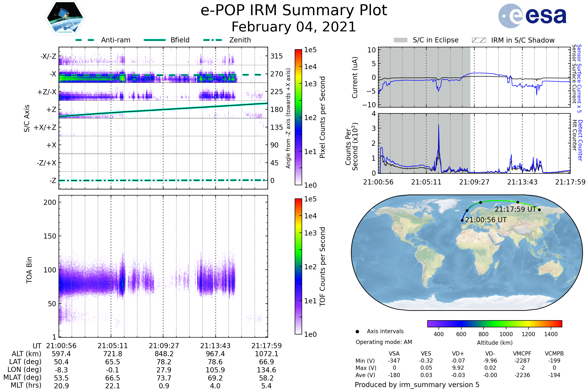Click the Operating mode: AM text
The height and width of the screenshot is (392, 588).
(384, 342)
